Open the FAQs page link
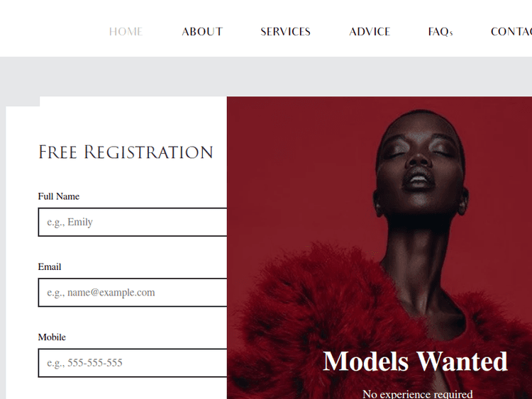Screen dimensions: 532x399 [x=440, y=31]
